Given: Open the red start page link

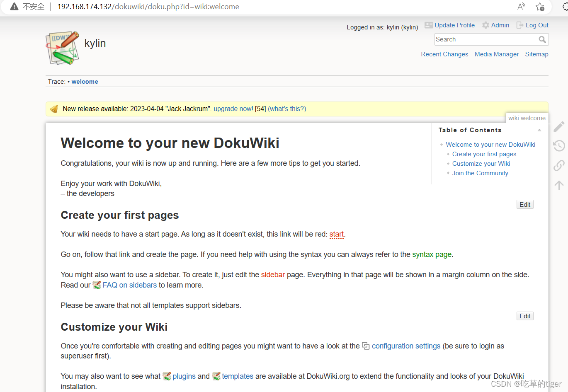Looking at the screenshot, I should (337, 235).
